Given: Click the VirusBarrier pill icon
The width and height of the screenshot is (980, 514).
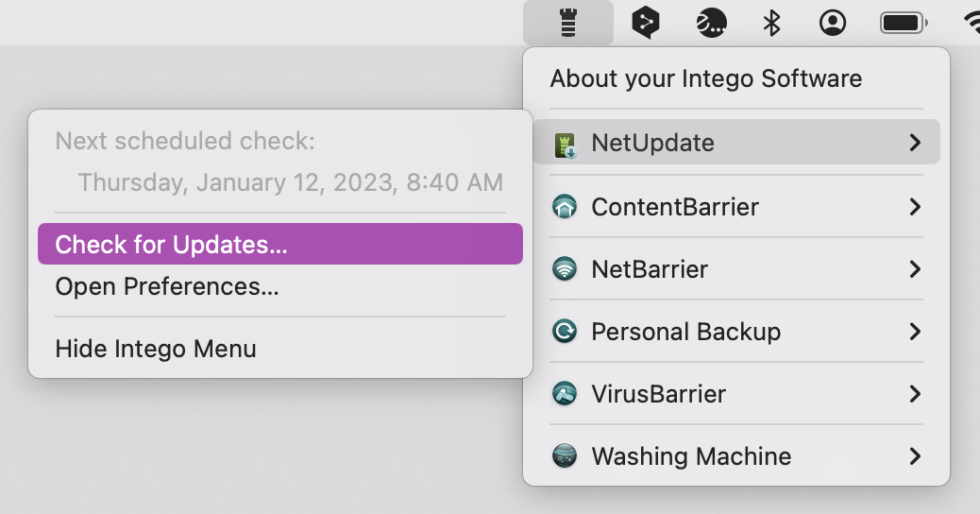Looking at the screenshot, I should (x=565, y=393).
